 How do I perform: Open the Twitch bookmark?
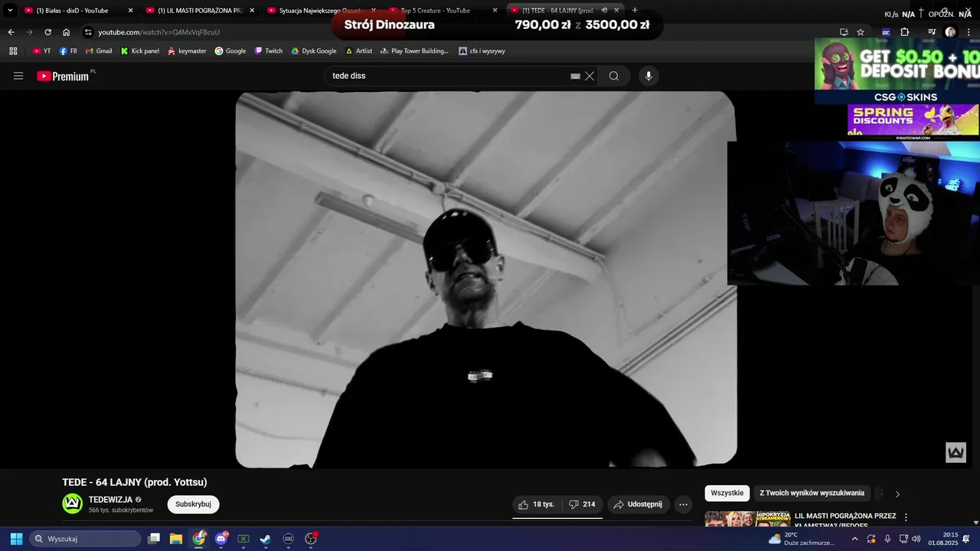(x=269, y=51)
